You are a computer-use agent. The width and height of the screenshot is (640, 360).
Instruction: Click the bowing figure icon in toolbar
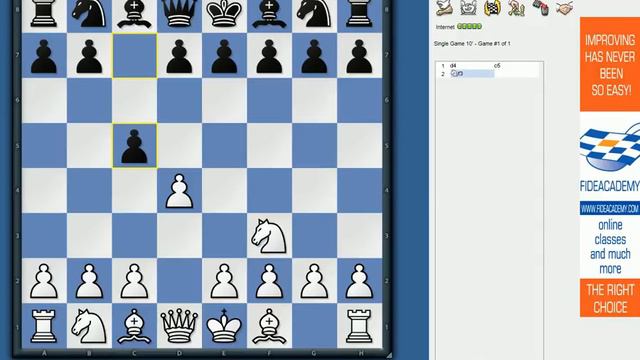tap(444, 8)
